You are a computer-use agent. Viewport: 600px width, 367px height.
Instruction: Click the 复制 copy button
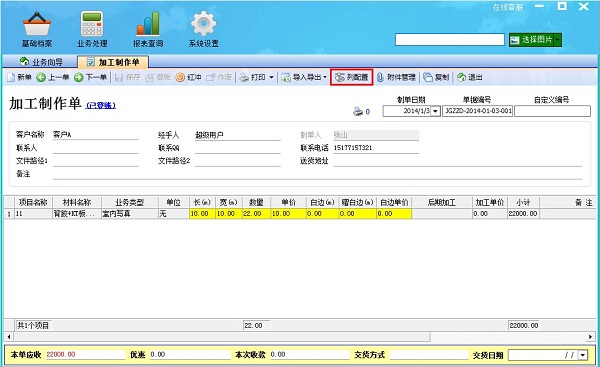click(x=436, y=77)
